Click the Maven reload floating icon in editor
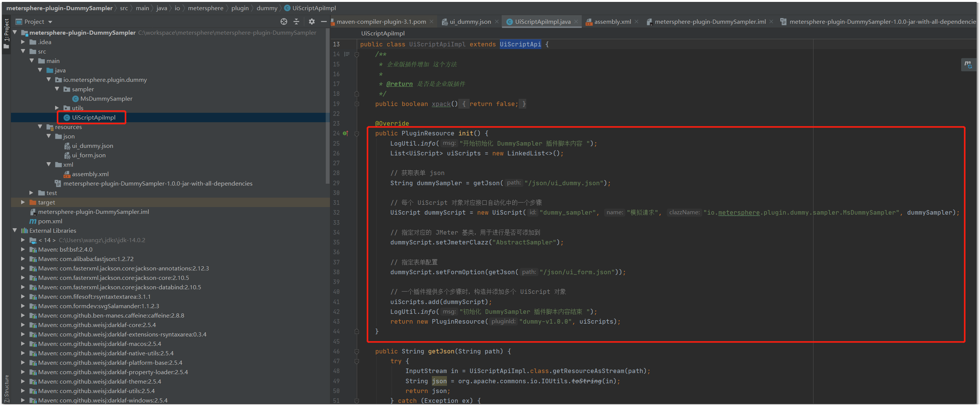 (968, 65)
